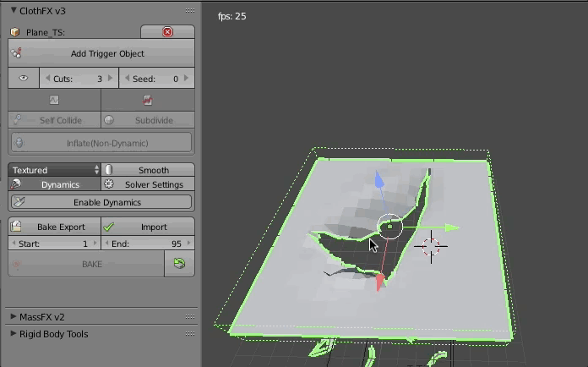The height and width of the screenshot is (367, 588).
Task: Toggle the Smooth shading button
Action: pyautogui.click(x=148, y=170)
